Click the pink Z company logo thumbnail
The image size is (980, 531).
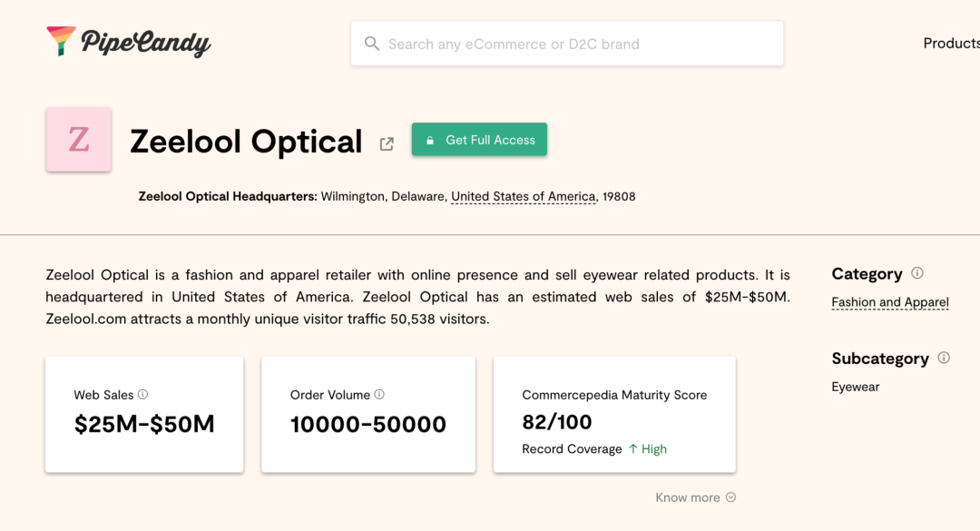79,139
